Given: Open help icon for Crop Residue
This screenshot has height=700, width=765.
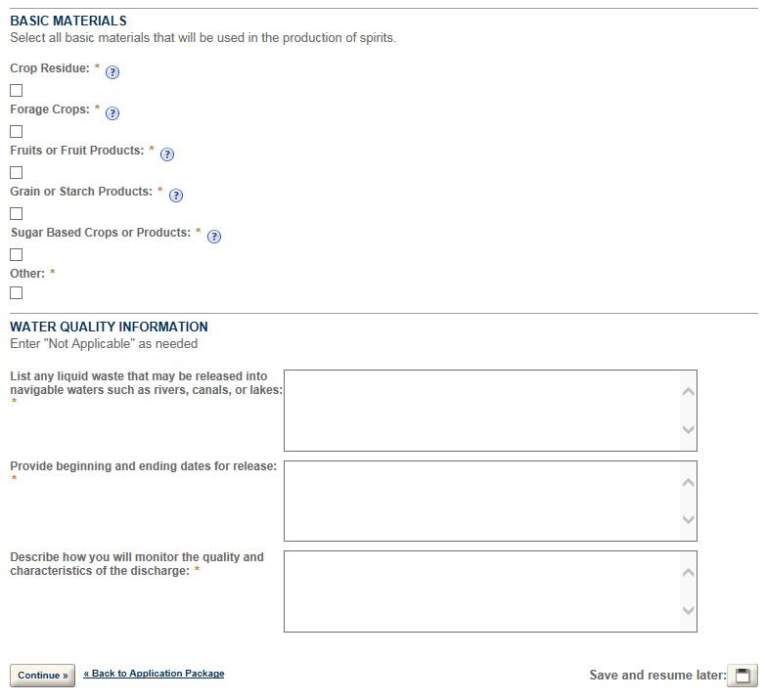Looking at the screenshot, I should (x=112, y=72).
